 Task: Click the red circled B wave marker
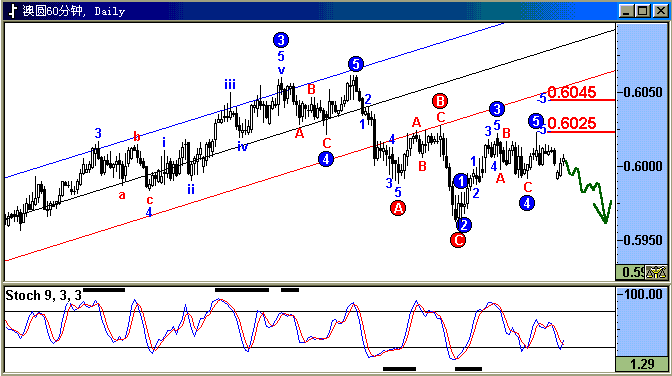coord(440,101)
